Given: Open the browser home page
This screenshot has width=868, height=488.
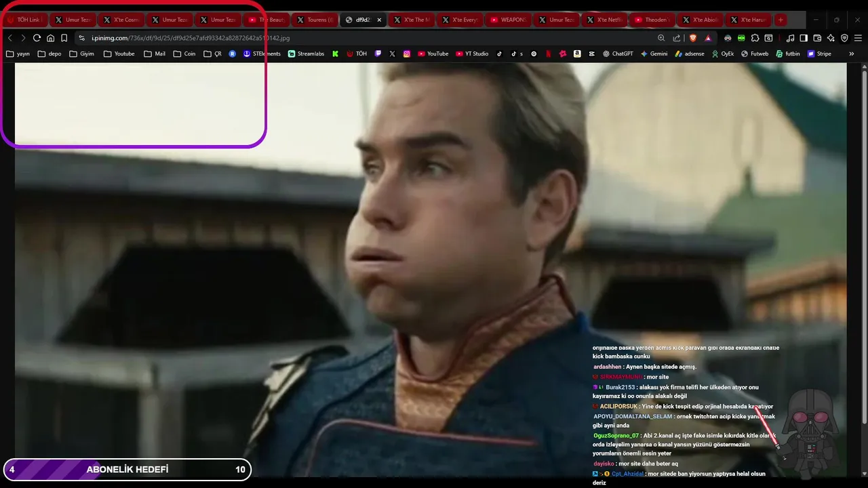Looking at the screenshot, I should pyautogui.click(x=50, y=38).
